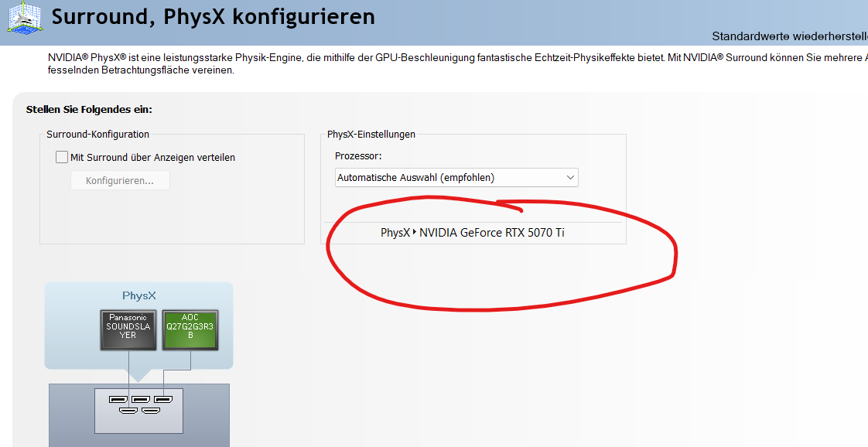This screenshot has width=868, height=447.
Task: Click the Surround, PhysX konfigurieren title
Action: click(x=213, y=16)
